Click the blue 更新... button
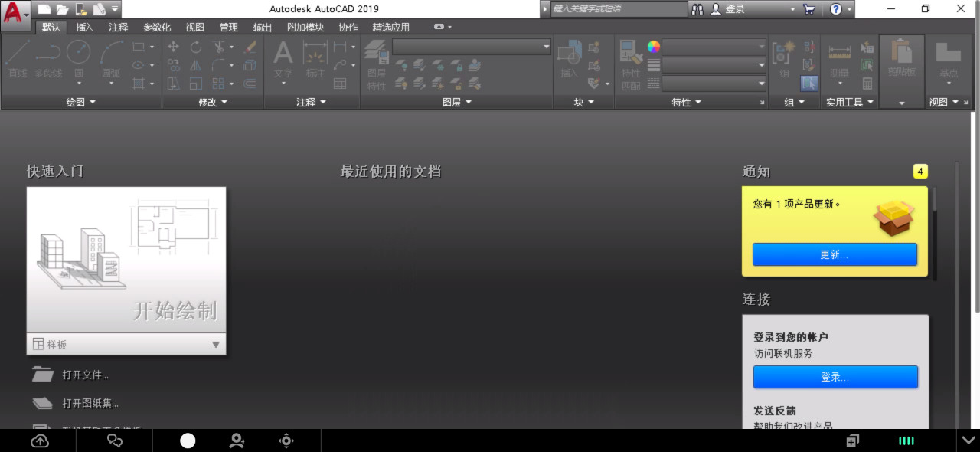Screen dimensions: 980x452 (835, 254)
